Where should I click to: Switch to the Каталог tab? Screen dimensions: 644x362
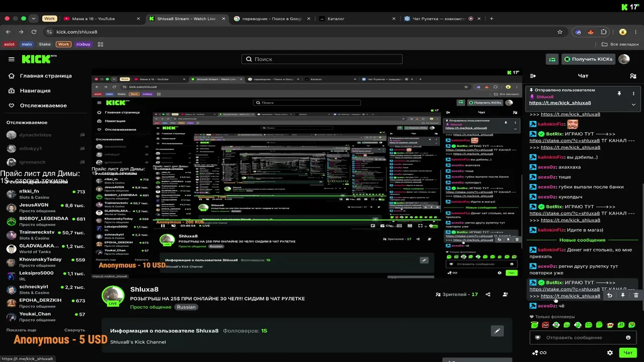357,19
